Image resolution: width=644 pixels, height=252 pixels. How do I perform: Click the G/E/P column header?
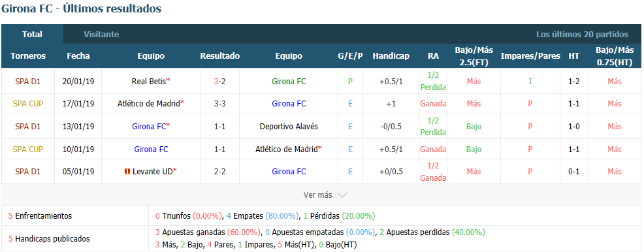pyautogui.click(x=350, y=56)
